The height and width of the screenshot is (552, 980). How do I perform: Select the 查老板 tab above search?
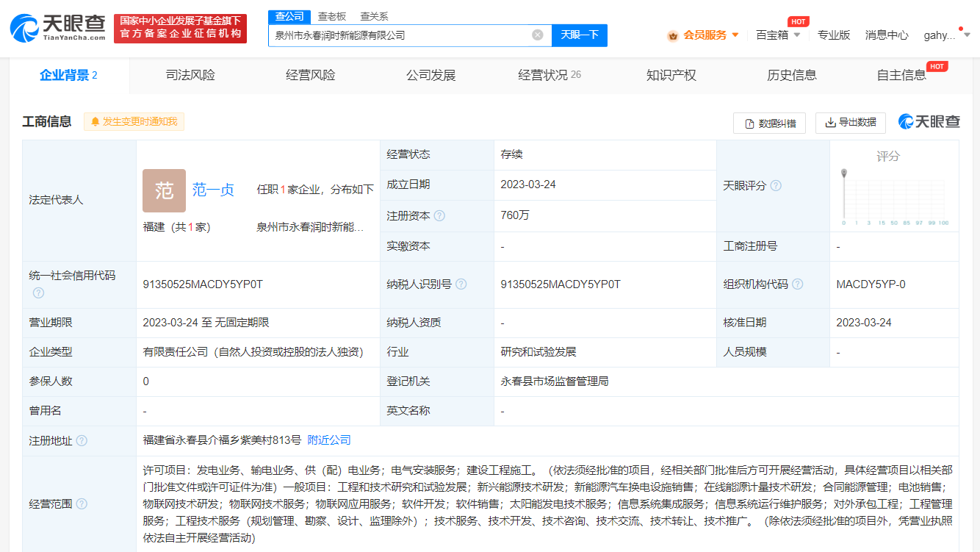pos(332,15)
